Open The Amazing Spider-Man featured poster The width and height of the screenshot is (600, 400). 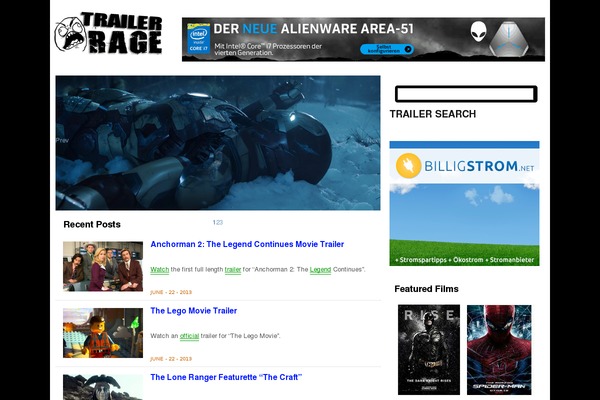click(499, 349)
